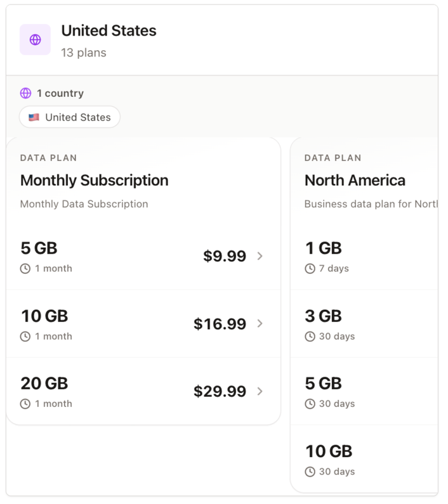Screen dimensions: 448x504
Task: Click clock icon under North America 3 GB
Action: coord(310,337)
